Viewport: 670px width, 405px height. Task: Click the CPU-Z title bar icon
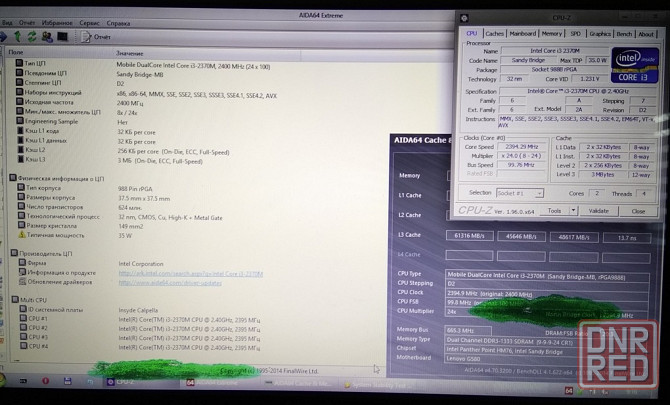(x=464, y=18)
